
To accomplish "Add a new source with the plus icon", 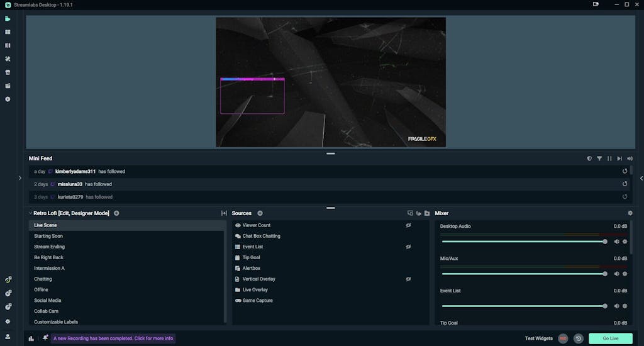I will [x=260, y=213].
